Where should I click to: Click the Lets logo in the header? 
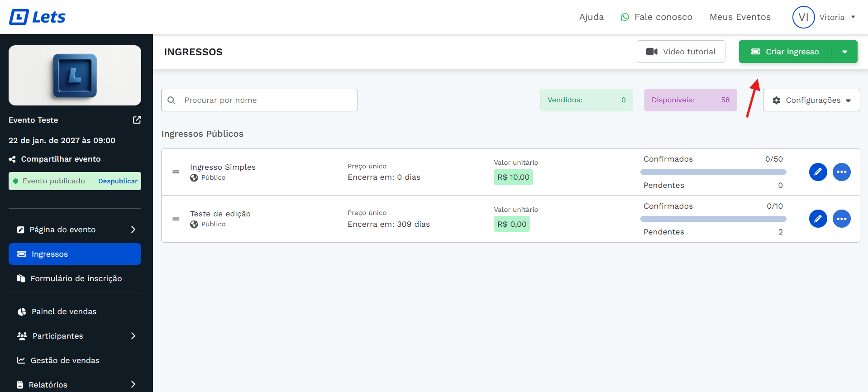coord(38,17)
